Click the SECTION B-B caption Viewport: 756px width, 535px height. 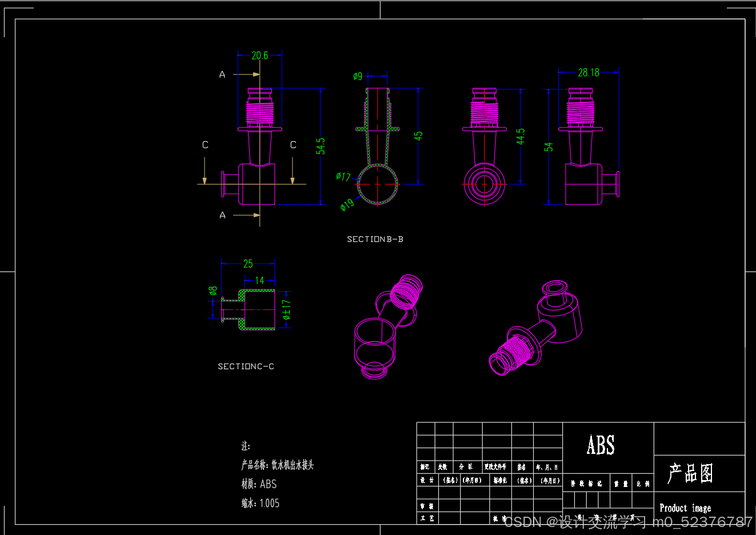pos(375,239)
